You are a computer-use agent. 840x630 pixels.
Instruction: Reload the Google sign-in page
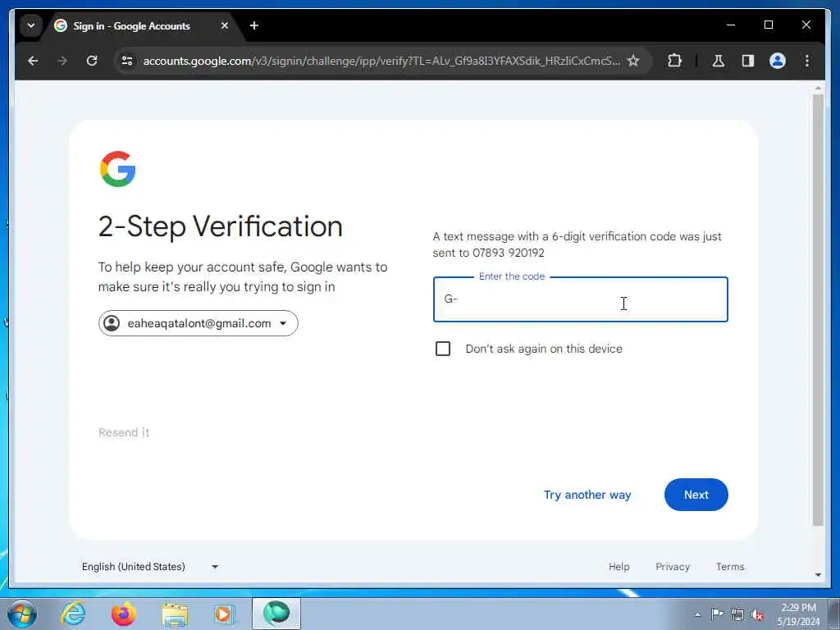click(92, 61)
